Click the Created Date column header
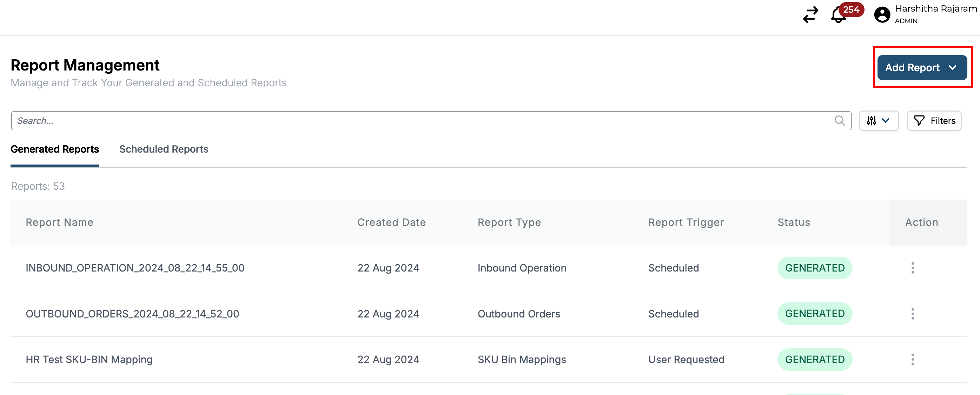The height and width of the screenshot is (395, 980). click(391, 222)
